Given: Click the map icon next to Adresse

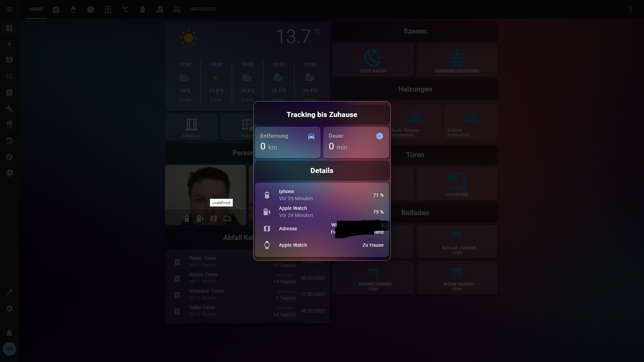Looking at the screenshot, I should coord(267,229).
